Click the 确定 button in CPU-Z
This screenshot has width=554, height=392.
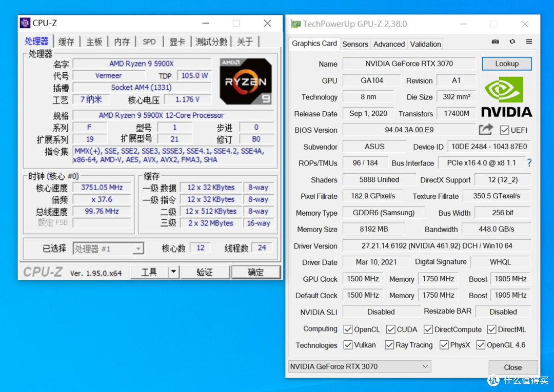click(x=256, y=272)
